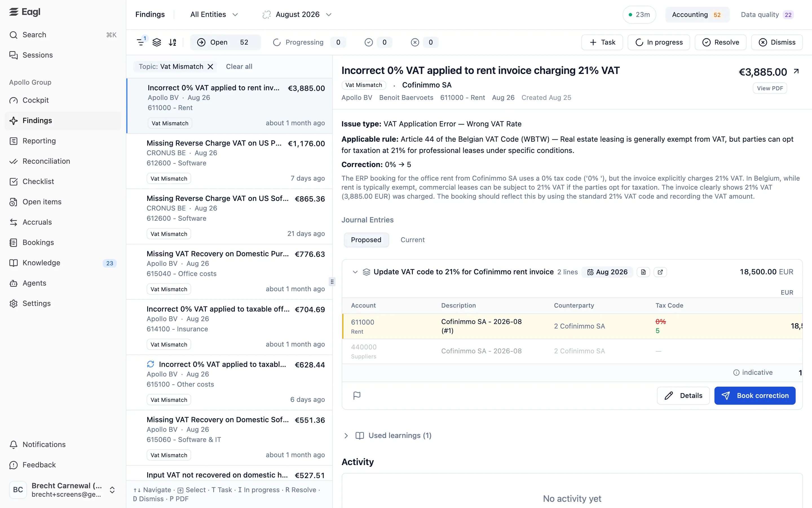Screen dimensions: 812x508
Task: Open the user account switcher chevron
Action: point(112,490)
